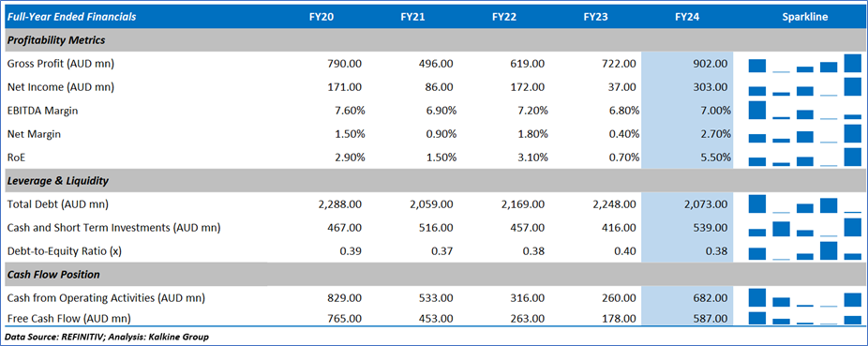Click the Sparkline column header

tap(805, 17)
